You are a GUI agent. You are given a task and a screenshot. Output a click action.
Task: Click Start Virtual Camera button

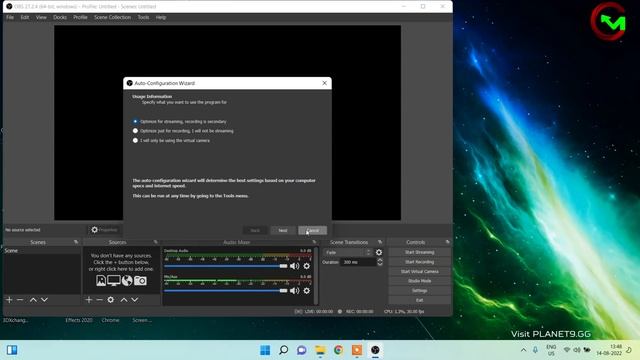coord(420,271)
